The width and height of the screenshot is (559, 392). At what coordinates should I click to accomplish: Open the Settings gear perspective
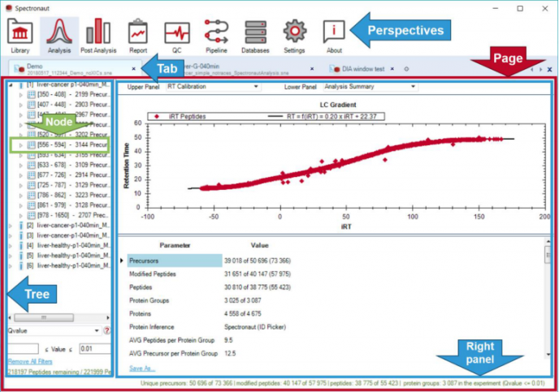(x=294, y=36)
